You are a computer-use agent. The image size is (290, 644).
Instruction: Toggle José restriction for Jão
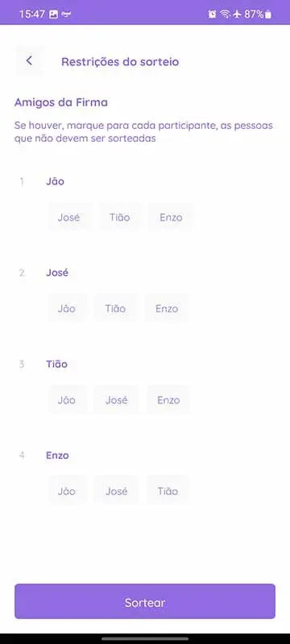(68, 217)
